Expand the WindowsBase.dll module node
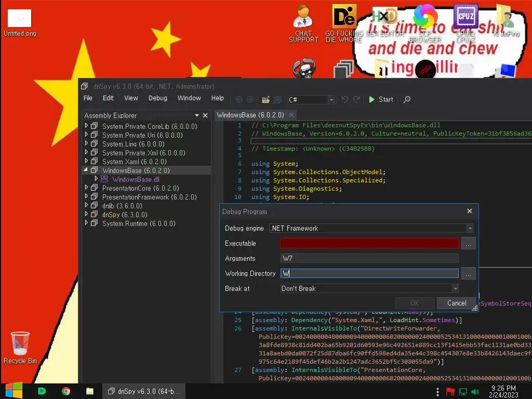 pyautogui.click(x=96, y=179)
